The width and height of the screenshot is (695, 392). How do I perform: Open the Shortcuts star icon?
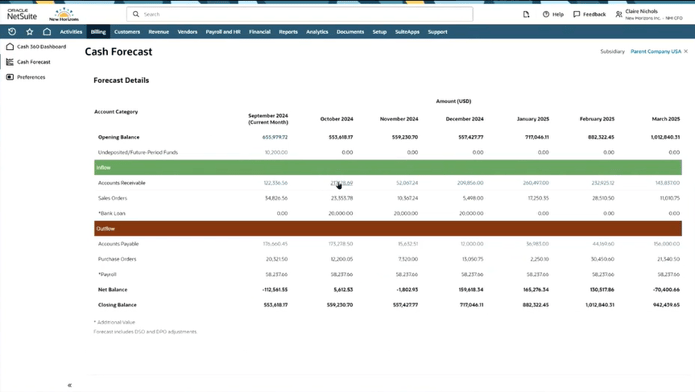[x=30, y=31]
